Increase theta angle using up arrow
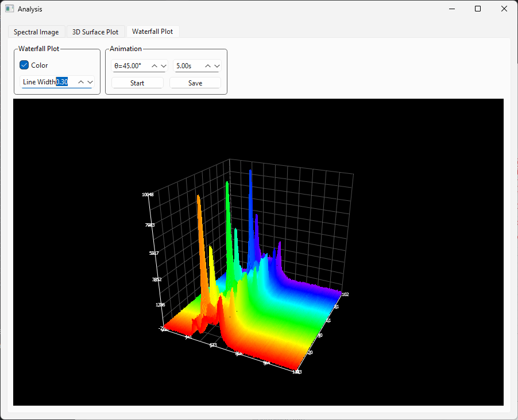This screenshot has width=518, height=420. pos(154,66)
